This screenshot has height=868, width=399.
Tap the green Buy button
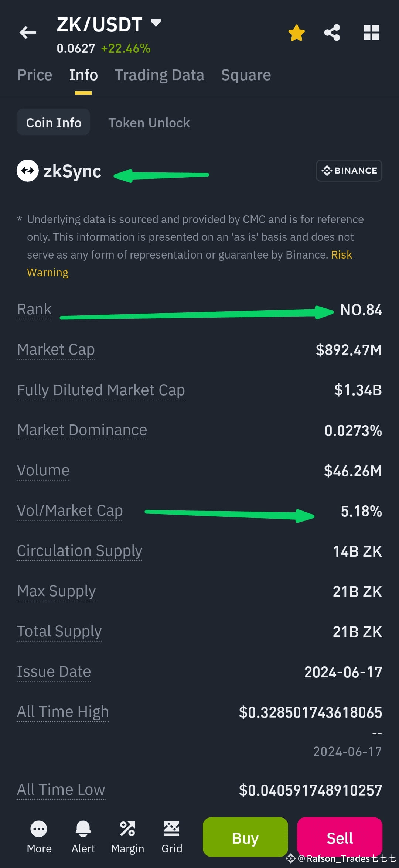[245, 837]
